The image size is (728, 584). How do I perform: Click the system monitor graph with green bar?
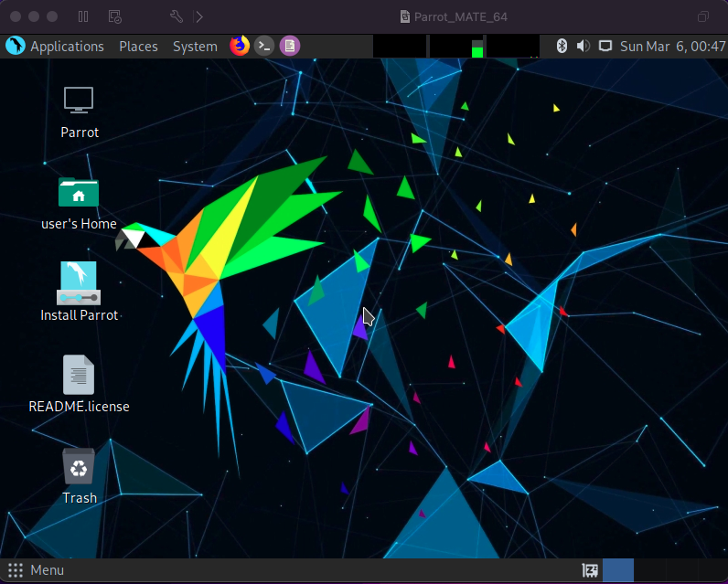(456, 47)
